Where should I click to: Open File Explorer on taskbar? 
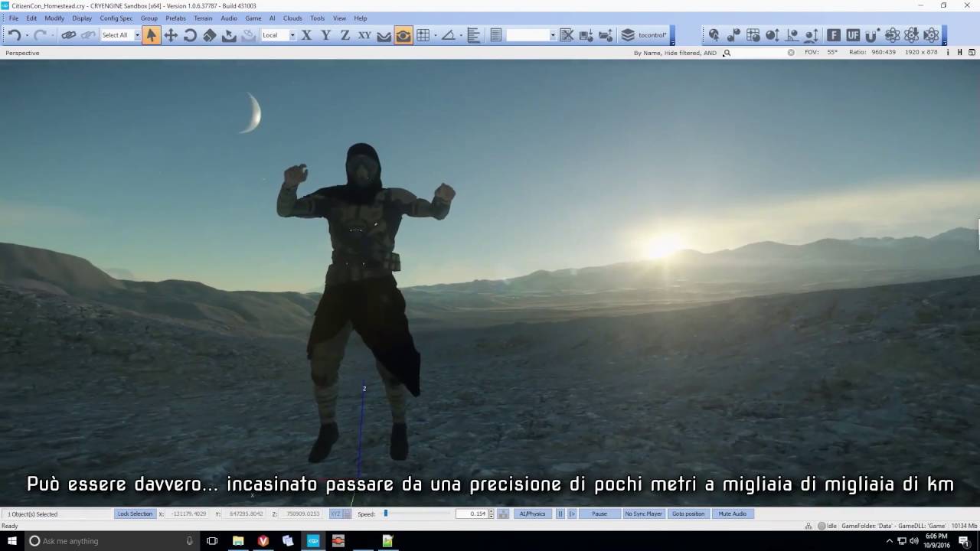pyautogui.click(x=238, y=541)
